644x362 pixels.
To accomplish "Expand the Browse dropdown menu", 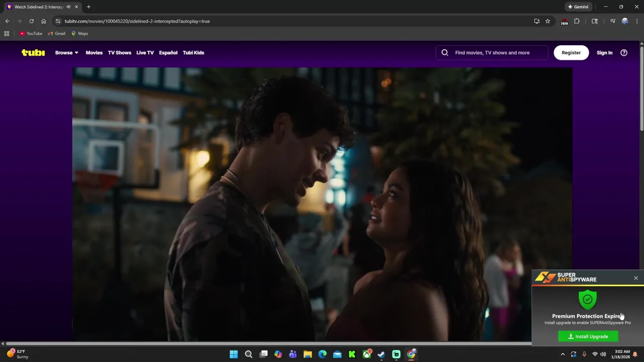I will [66, 52].
